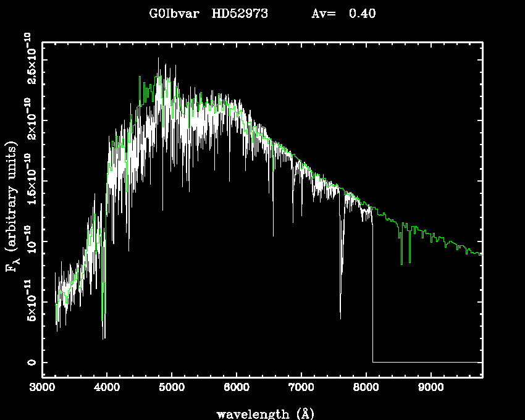Select the 5000 wavelength tick label
This screenshot has height=420, width=525.
pyautogui.click(x=172, y=388)
